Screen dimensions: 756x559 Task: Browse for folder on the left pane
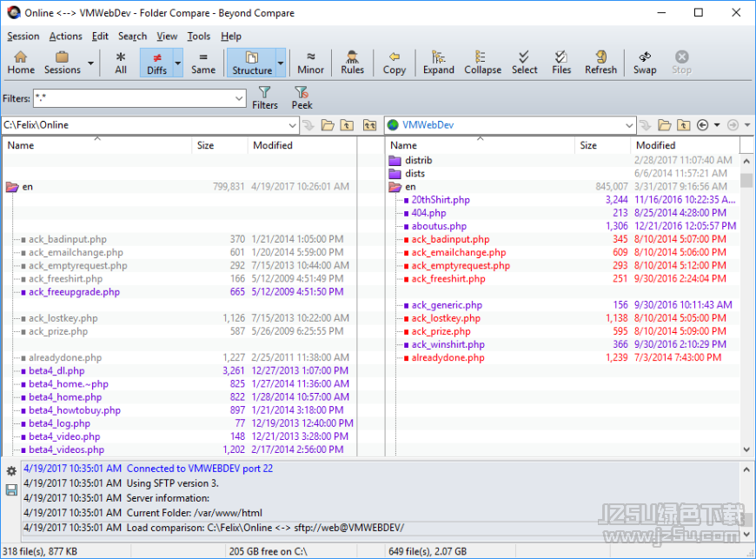[328, 125]
